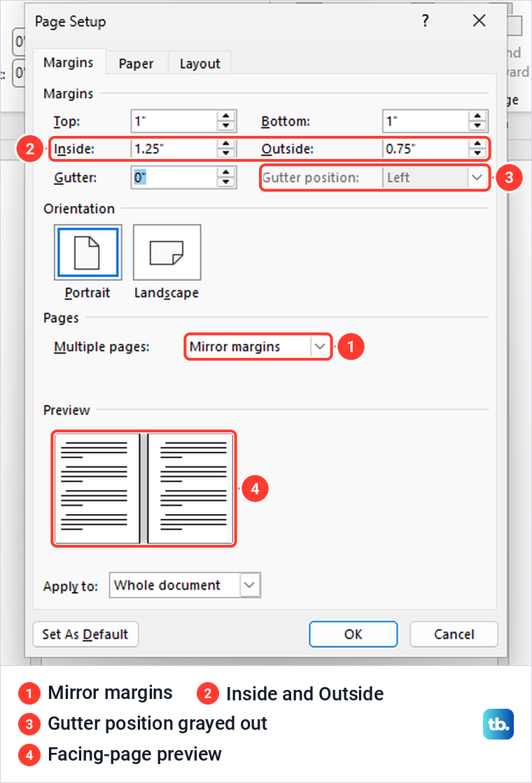This screenshot has height=783, width=532.
Task: Click the Set As Default button
Action: click(85, 635)
